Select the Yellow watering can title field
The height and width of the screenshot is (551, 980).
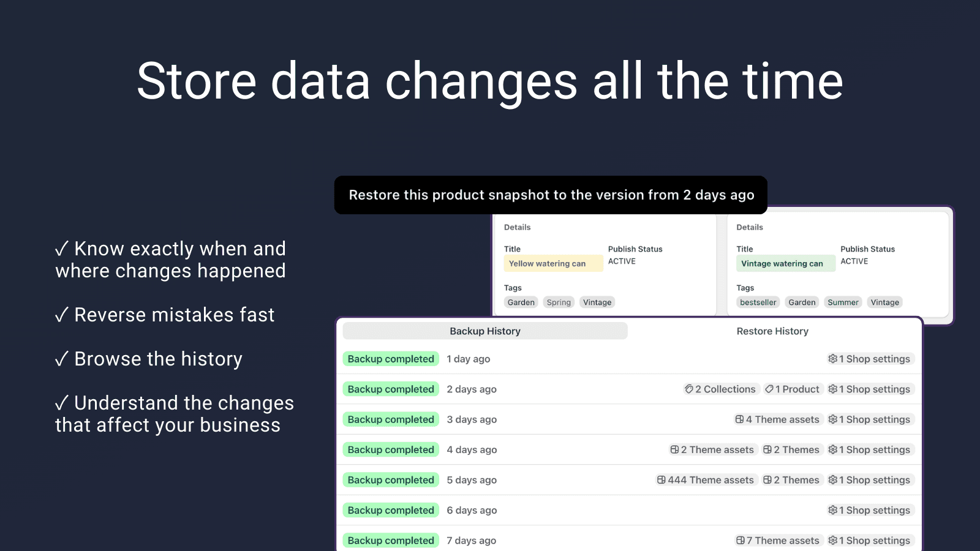(552, 263)
